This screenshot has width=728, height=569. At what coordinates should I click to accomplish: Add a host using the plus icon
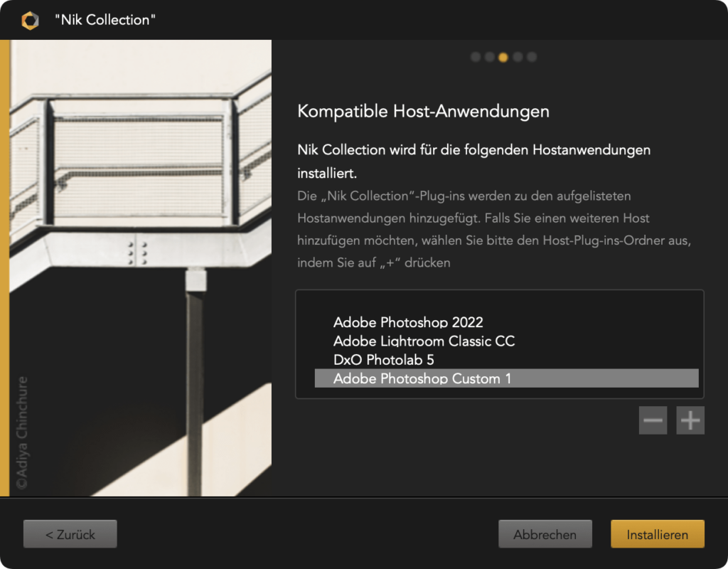pyautogui.click(x=690, y=420)
